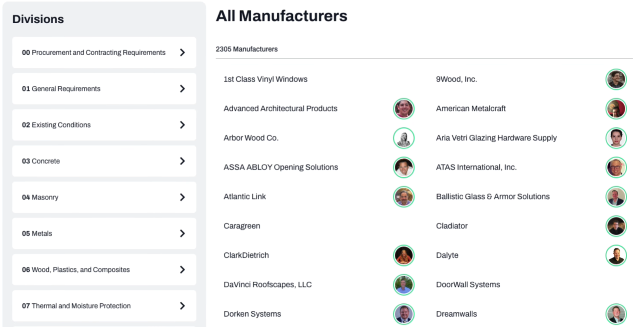The image size is (644, 327).
Task: Open the avatar next to ATAS International, Inc.
Action: coord(615,167)
